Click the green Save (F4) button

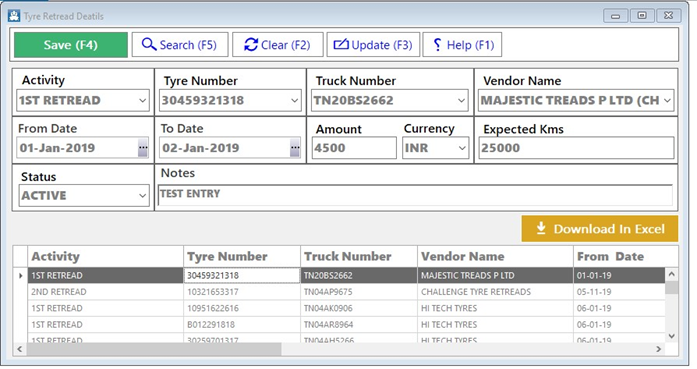click(71, 44)
